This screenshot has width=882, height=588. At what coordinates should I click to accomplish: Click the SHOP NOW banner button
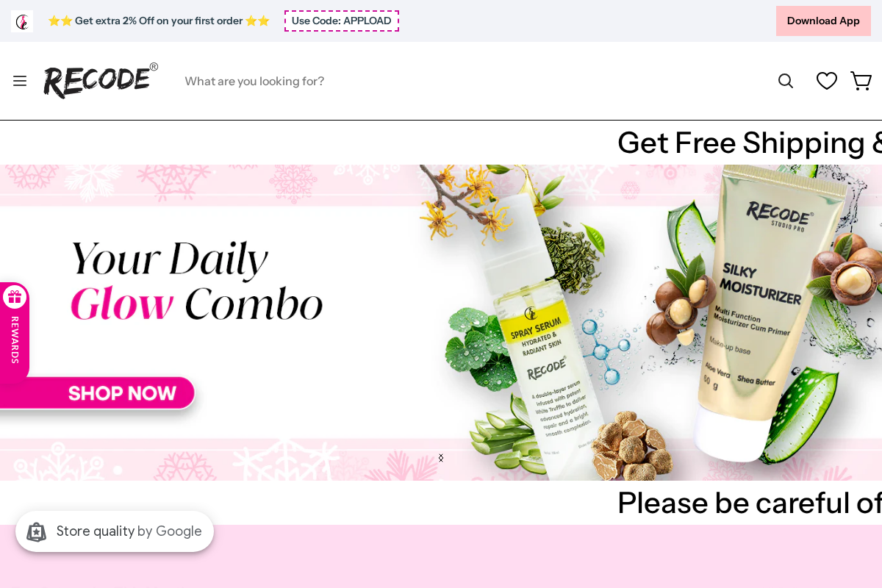[x=97, y=393]
